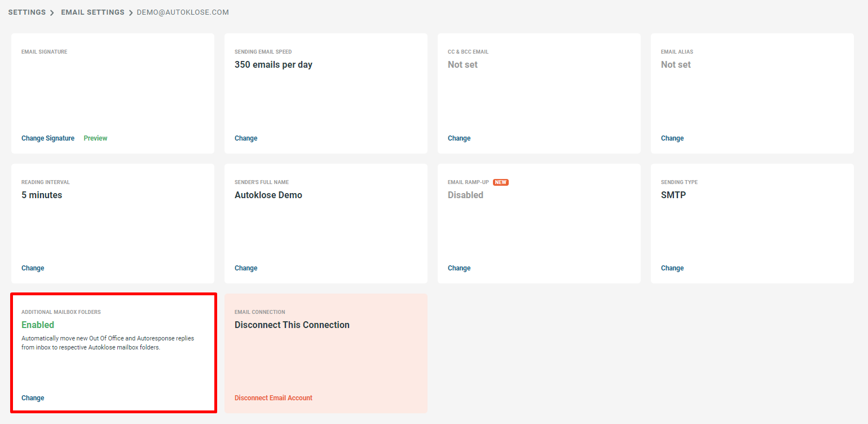
Task: Change the sending type
Action: [672, 268]
